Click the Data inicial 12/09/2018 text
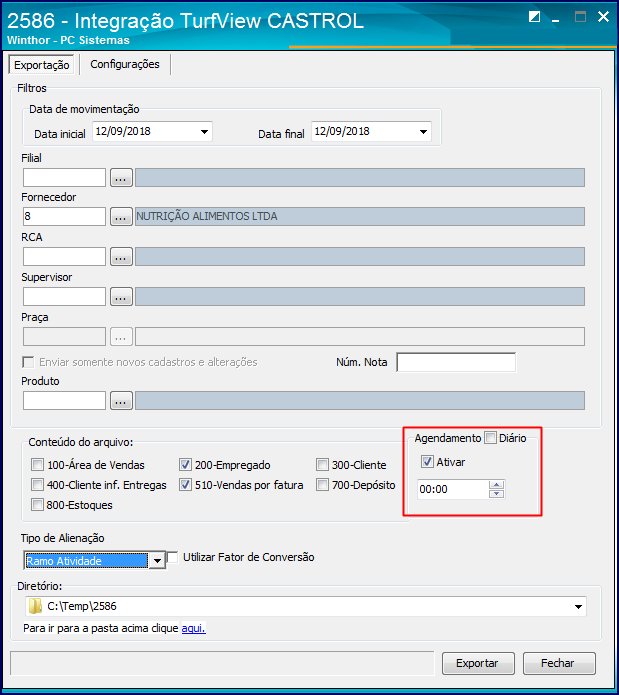The height and width of the screenshot is (695, 619). [123, 131]
